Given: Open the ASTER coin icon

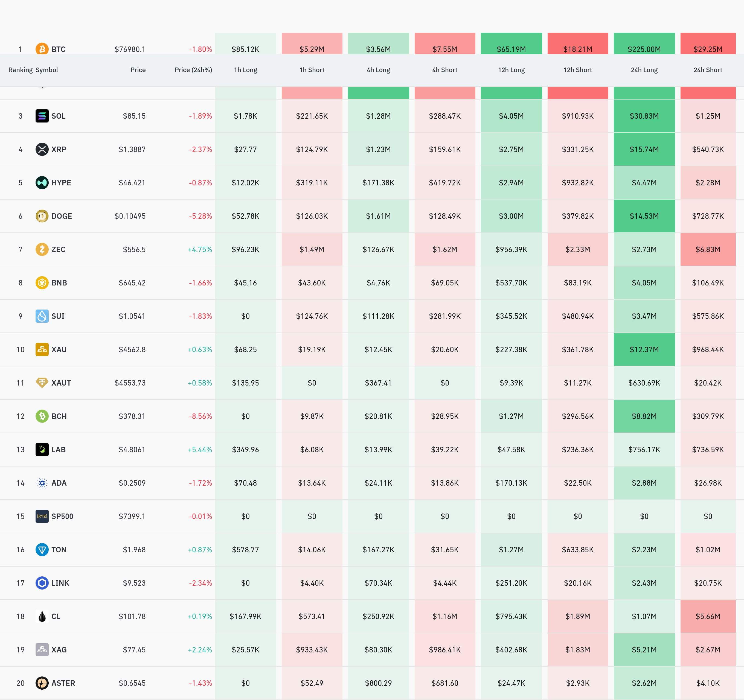Looking at the screenshot, I should [42, 683].
